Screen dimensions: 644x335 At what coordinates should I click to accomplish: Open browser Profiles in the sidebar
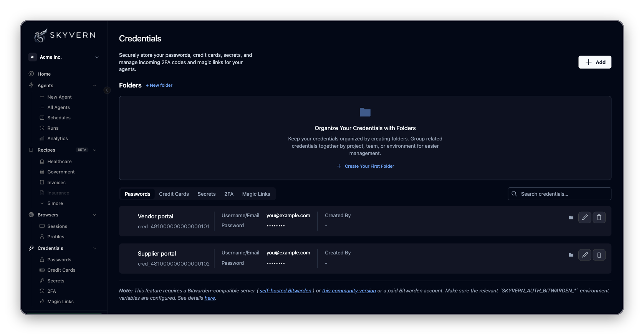tap(52, 237)
